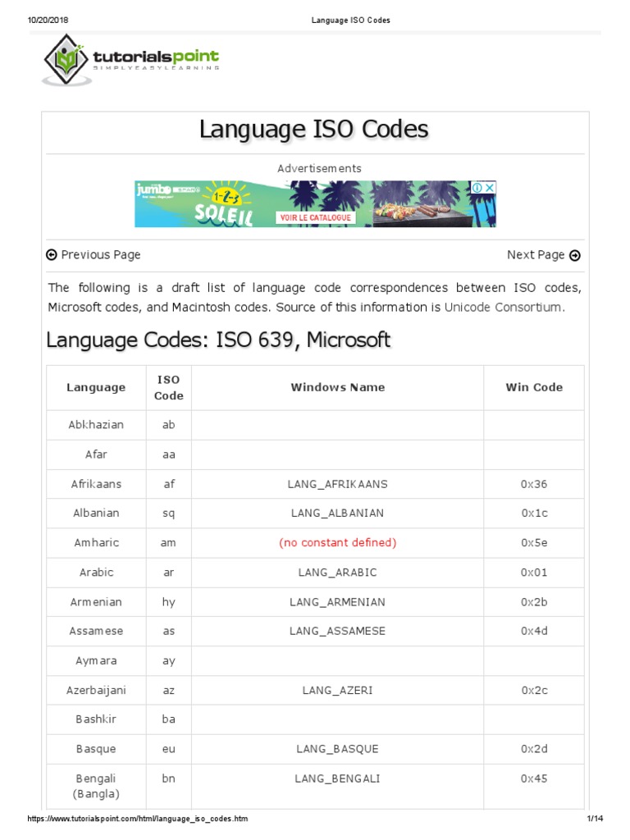The width and height of the screenshot is (630, 840).
Task: Click the tutorialspoint URL in the page footer
Action: pyautogui.click(x=138, y=819)
